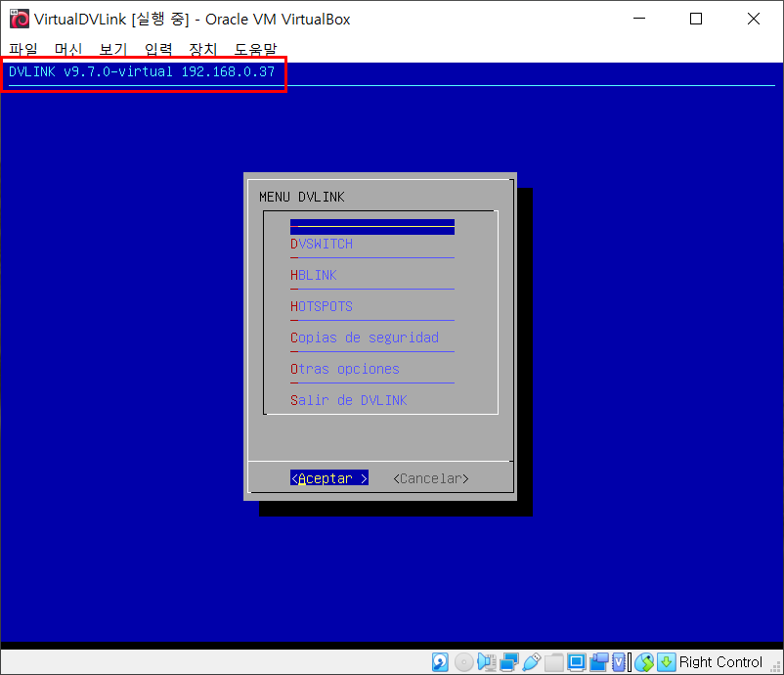The image size is (784, 675).
Task: Click the display settings status icon
Action: click(577, 662)
